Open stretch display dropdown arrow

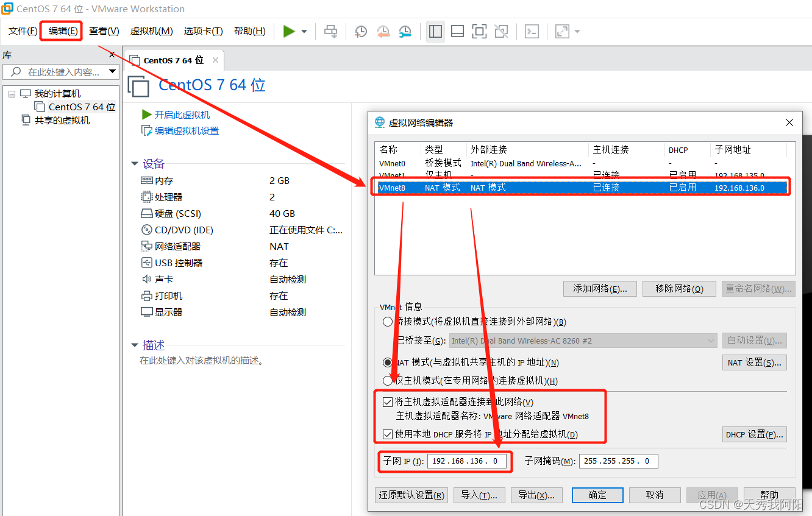click(577, 32)
